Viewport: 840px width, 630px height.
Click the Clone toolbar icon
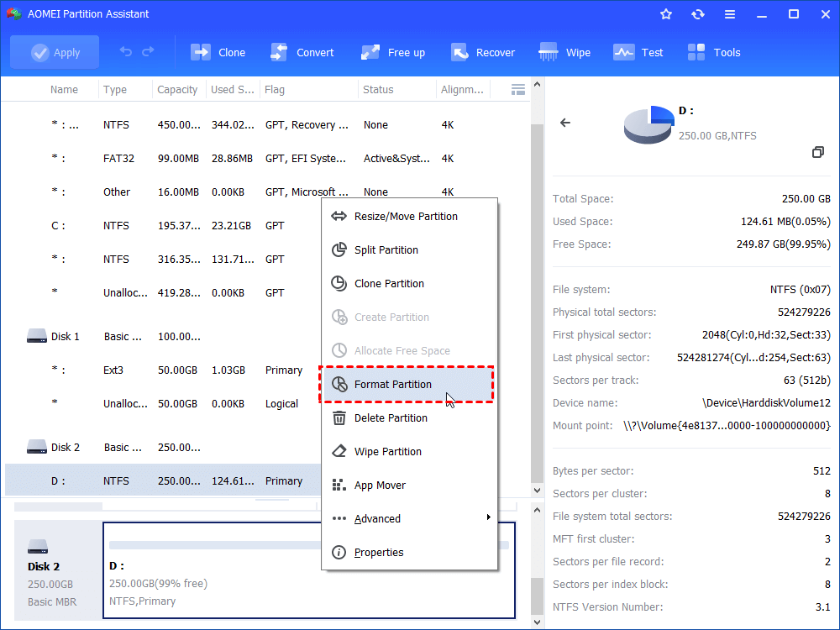click(202, 52)
